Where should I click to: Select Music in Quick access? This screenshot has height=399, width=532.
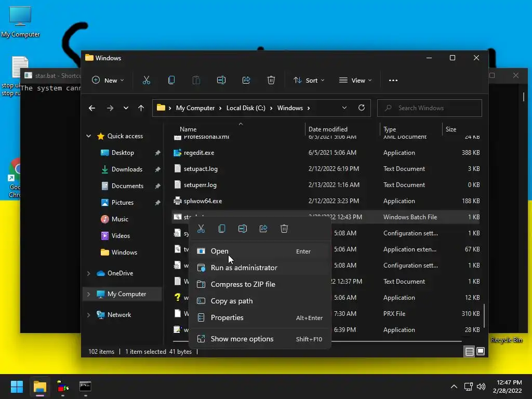click(120, 219)
